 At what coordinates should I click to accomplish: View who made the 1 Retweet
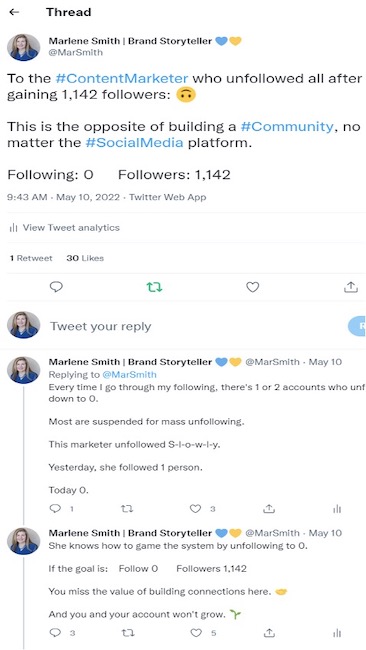(31, 258)
